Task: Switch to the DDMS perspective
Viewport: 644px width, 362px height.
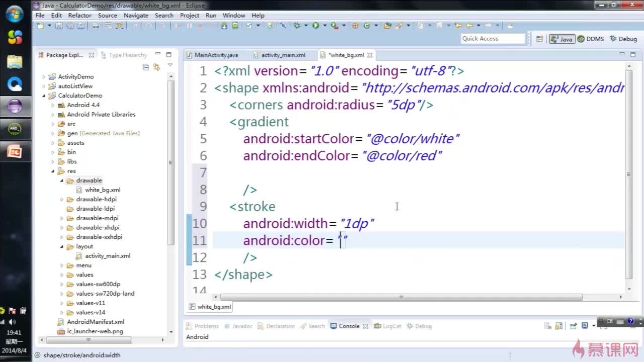Action: click(591, 39)
